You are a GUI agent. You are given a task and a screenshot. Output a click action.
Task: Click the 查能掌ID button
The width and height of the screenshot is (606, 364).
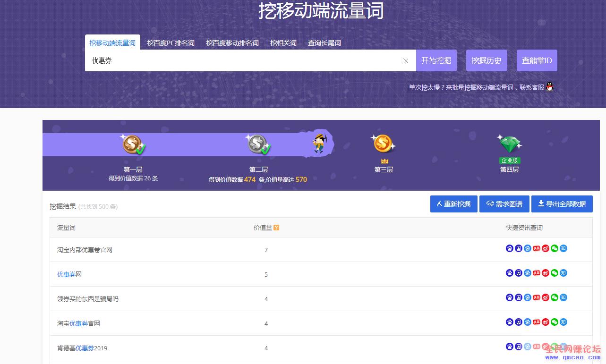click(537, 60)
